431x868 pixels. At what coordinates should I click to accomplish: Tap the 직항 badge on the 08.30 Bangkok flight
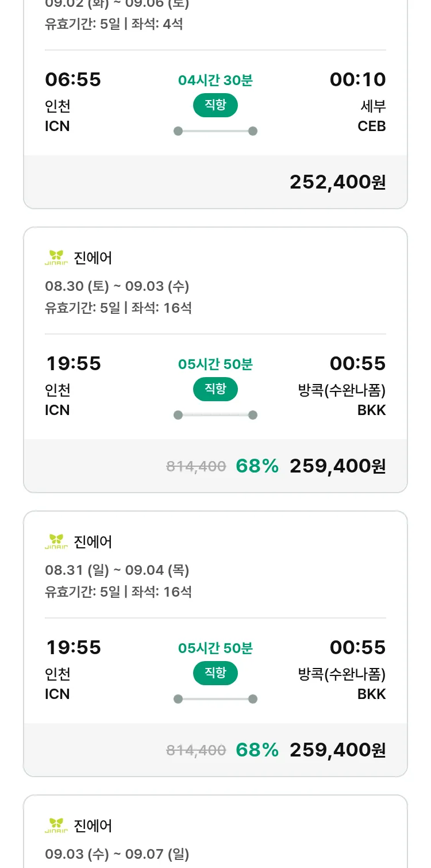[215, 389]
